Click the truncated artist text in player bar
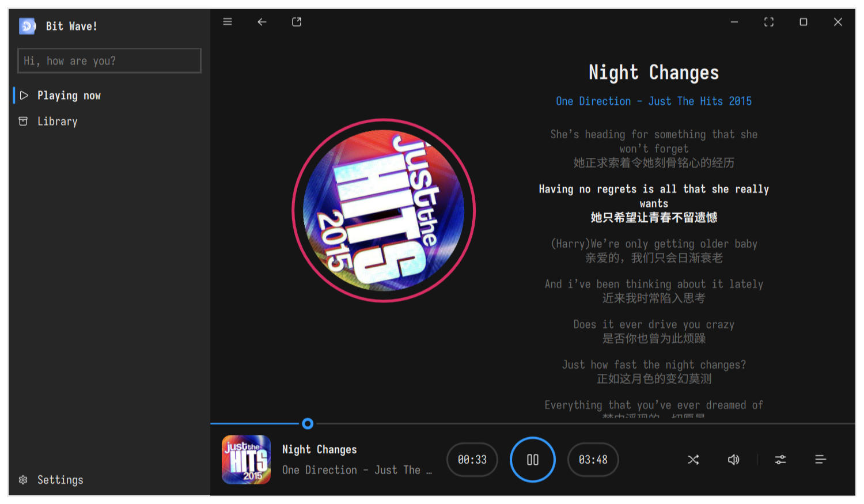864x504 pixels. tap(357, 470)
